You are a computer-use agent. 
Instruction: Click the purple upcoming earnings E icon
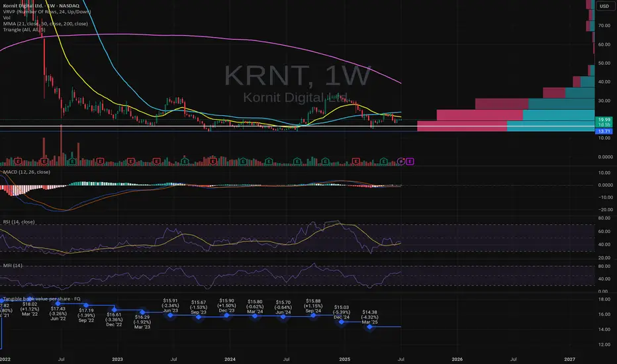[x=410, y=161]
